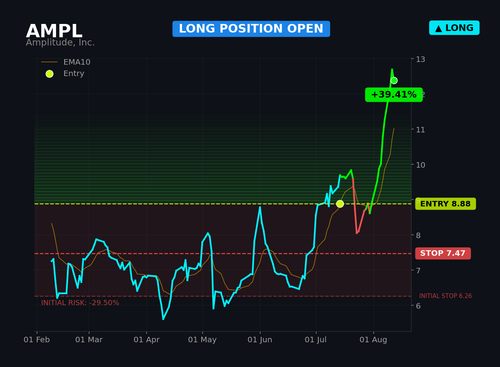The image size is (500, 367).
Task: Select the STOP 7.47 price label
Action: pyautogui.click(x=443, y=253)
